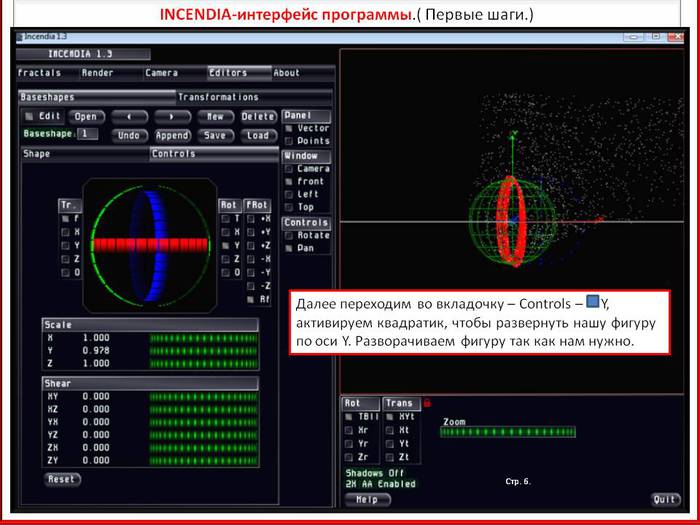Viewport: 700px width, 525px height.
Task: Toggle the FRot Rf checkbox
Action: pyautogui.click(x=251, y=299)
